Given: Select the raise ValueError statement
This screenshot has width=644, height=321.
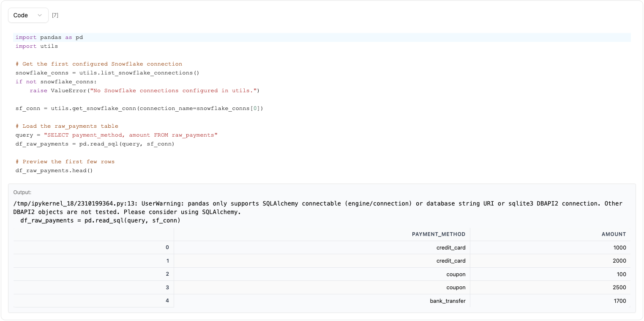Looking at the screenshot, I should 144,91.
